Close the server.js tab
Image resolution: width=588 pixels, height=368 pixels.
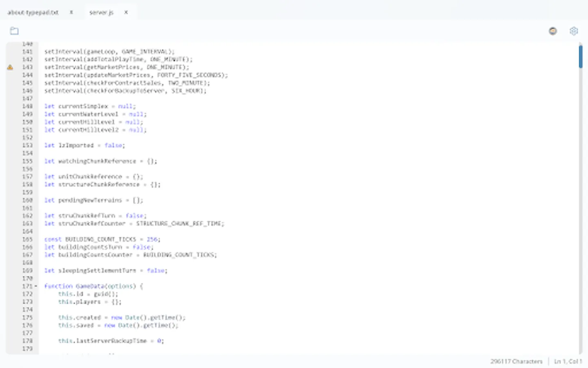126,12
